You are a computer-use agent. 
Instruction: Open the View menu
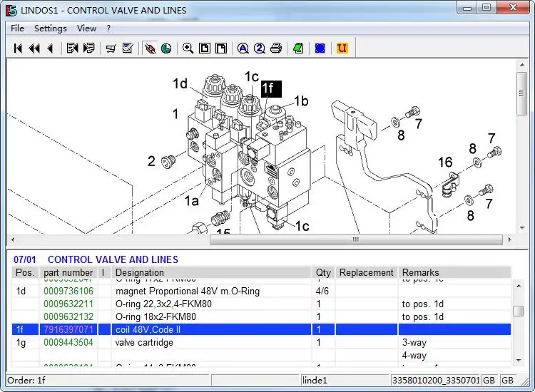(x=86, y=29)
